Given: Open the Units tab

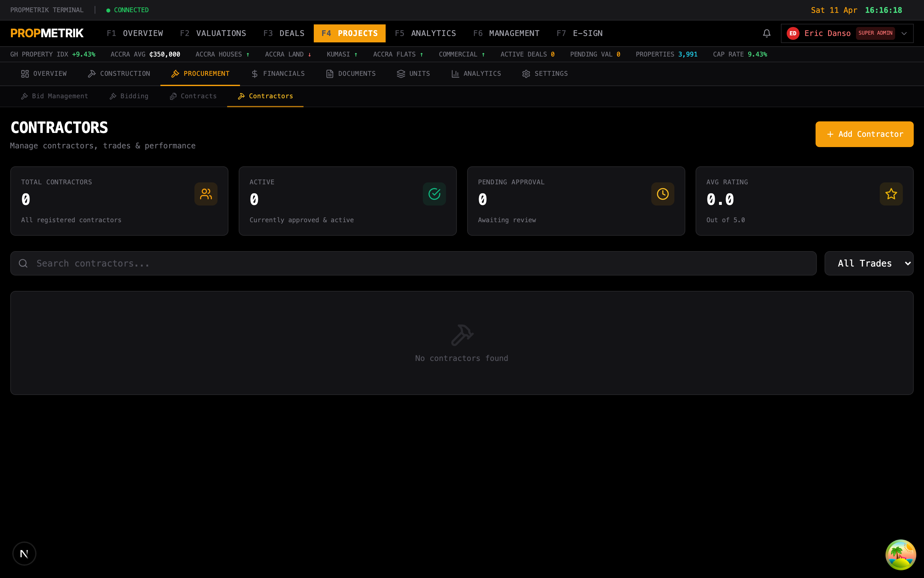Looking at the screenshot, I should click(413, 74).
